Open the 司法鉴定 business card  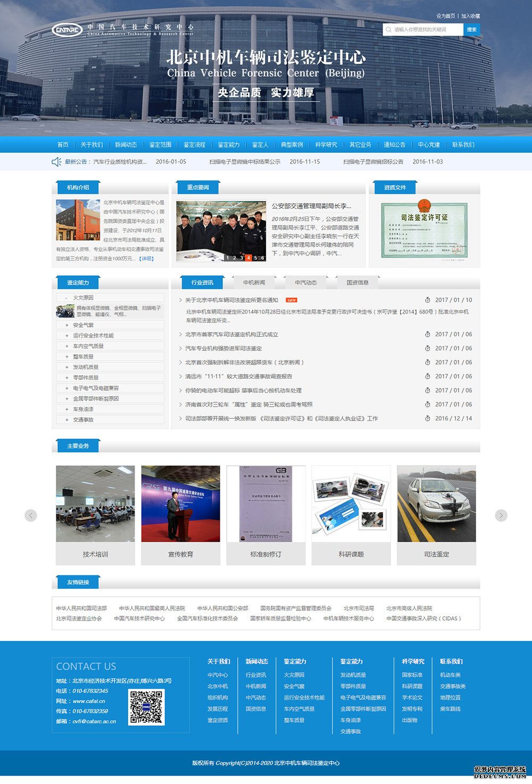[437, 515]
